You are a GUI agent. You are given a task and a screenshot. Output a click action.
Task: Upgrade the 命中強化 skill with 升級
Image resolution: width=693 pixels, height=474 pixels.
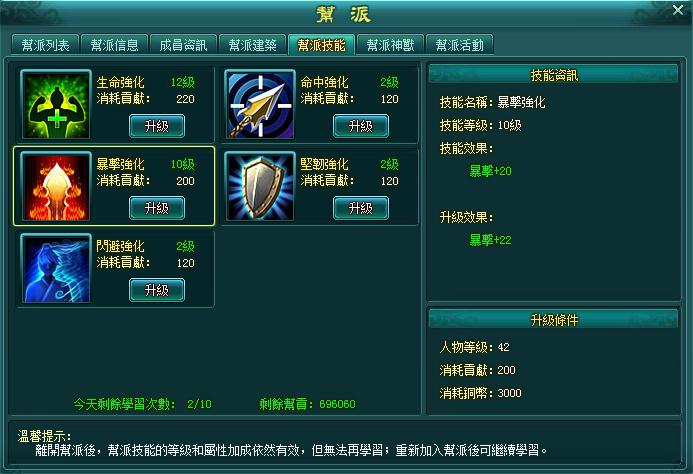coord(361,126)
